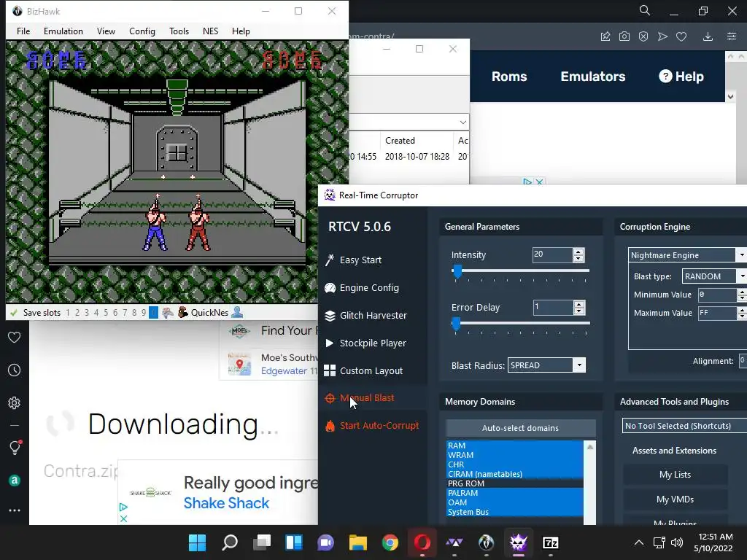This screenshot has width=747, height=560.
Task: Open the settings gear in the Opera sidebar
Action: tap(15, 402)
